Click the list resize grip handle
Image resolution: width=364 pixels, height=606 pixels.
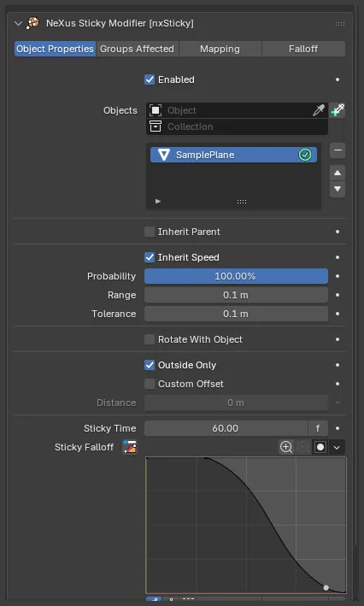242,202
